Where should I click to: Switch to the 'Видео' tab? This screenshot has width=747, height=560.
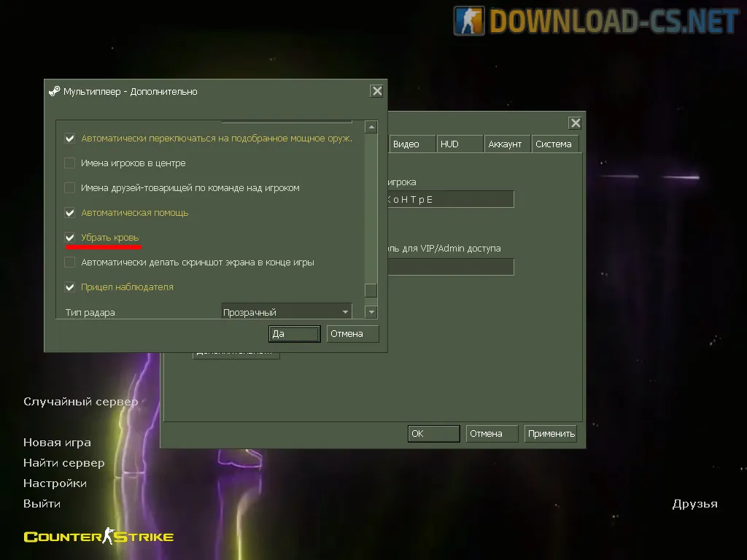[411, 144]
